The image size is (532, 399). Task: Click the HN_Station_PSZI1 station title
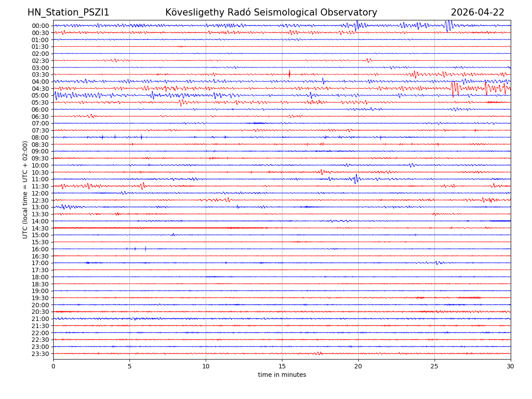[68, 12]
